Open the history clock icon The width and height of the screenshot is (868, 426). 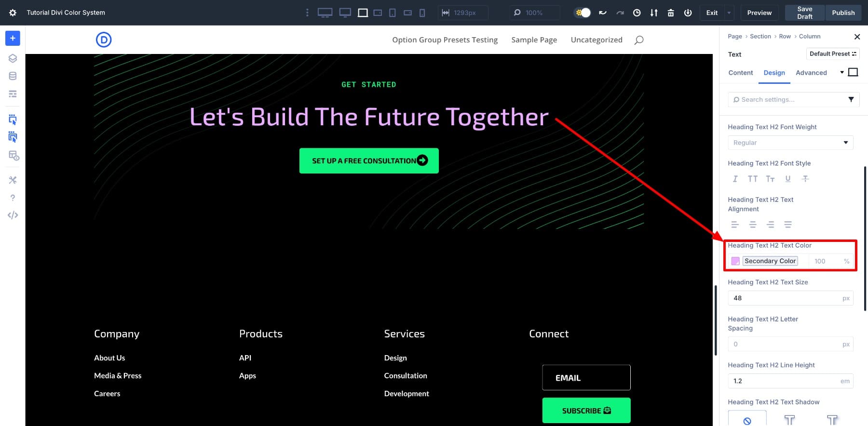[637, 13]
